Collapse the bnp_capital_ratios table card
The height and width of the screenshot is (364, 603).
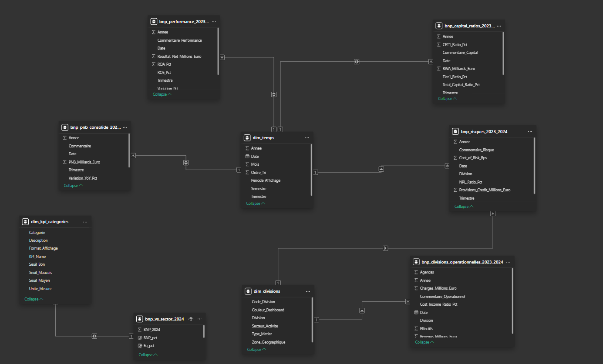pos(447,99)
